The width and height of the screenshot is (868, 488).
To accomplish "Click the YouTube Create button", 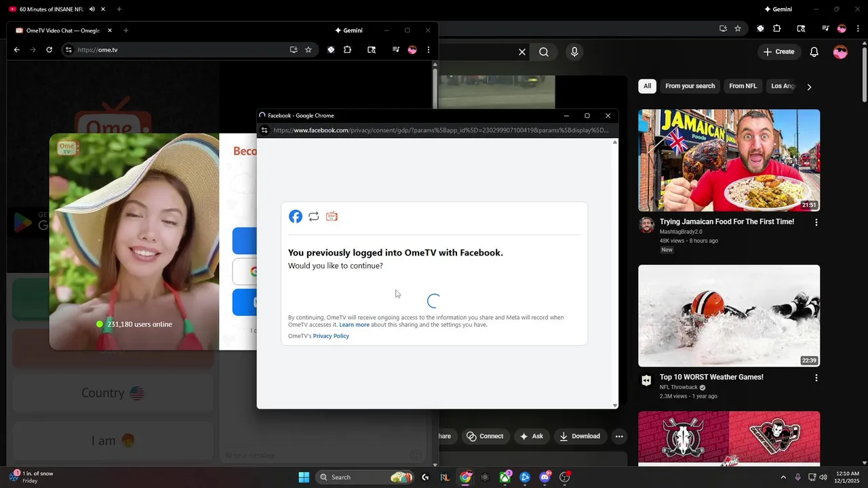I will click(x=778, y=52).
